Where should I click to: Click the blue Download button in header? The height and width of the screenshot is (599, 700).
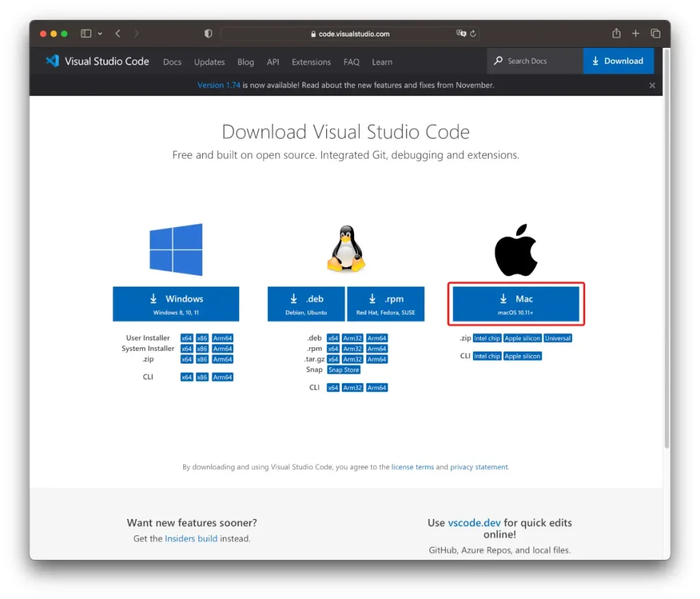tap(618, 61)
